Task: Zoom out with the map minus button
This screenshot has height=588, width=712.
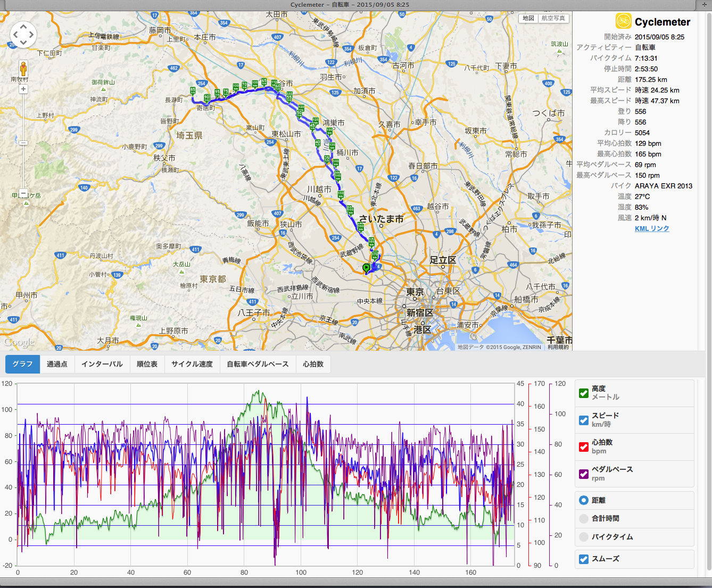Action: [23, 193]
